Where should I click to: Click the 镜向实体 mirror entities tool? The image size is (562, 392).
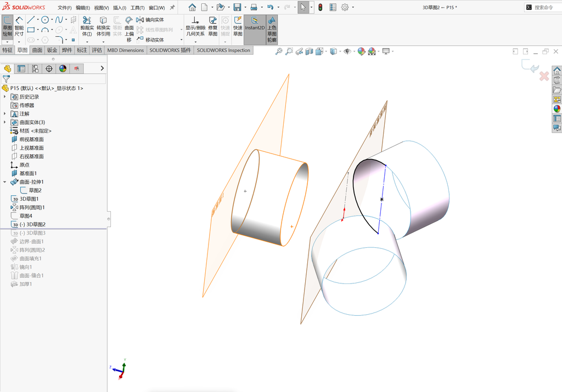pyautogui.click(x=150, y=20)
